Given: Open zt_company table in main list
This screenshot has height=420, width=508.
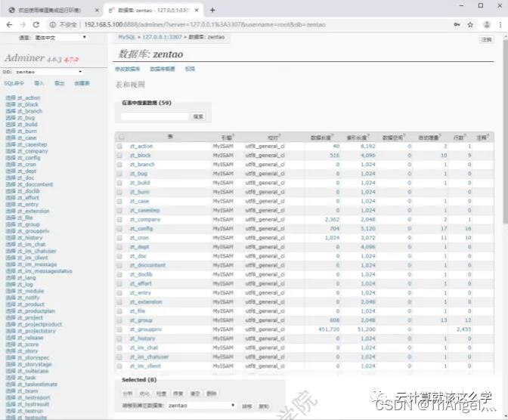Looking at the screenshot, I should [145, 220].
